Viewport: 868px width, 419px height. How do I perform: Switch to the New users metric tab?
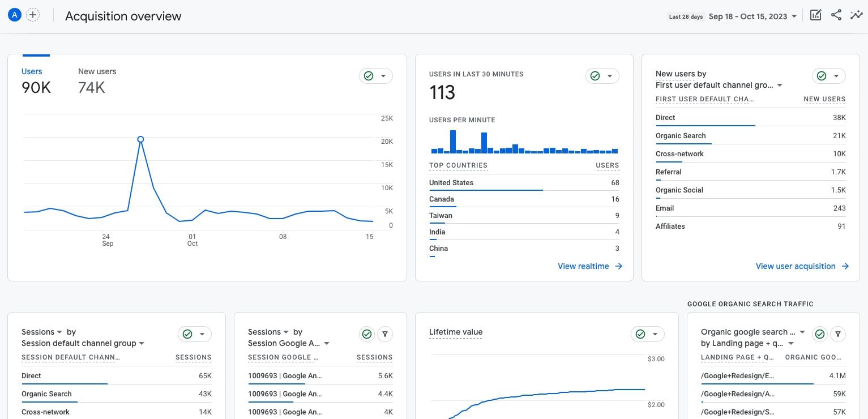coord(97,71)
